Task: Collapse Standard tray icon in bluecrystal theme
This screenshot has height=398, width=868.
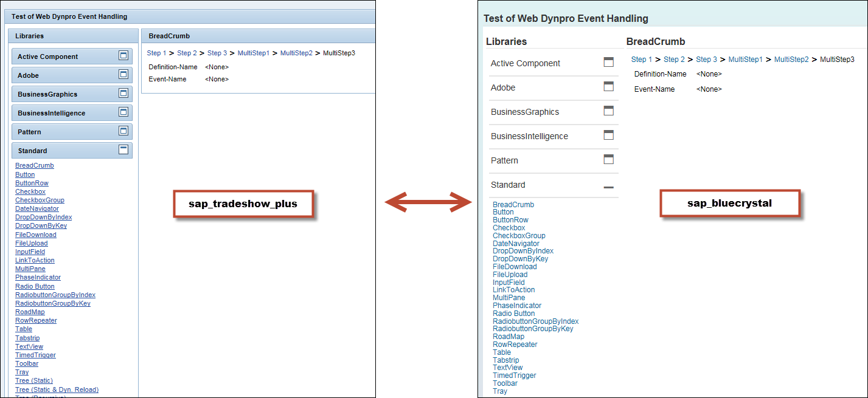Action: pos(608,188)
